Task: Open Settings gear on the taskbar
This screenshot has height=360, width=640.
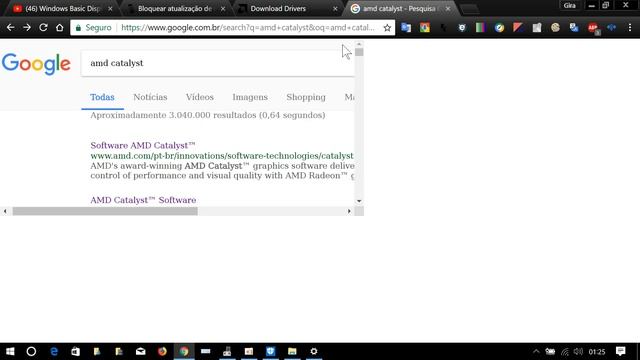Action: point(314,351)
